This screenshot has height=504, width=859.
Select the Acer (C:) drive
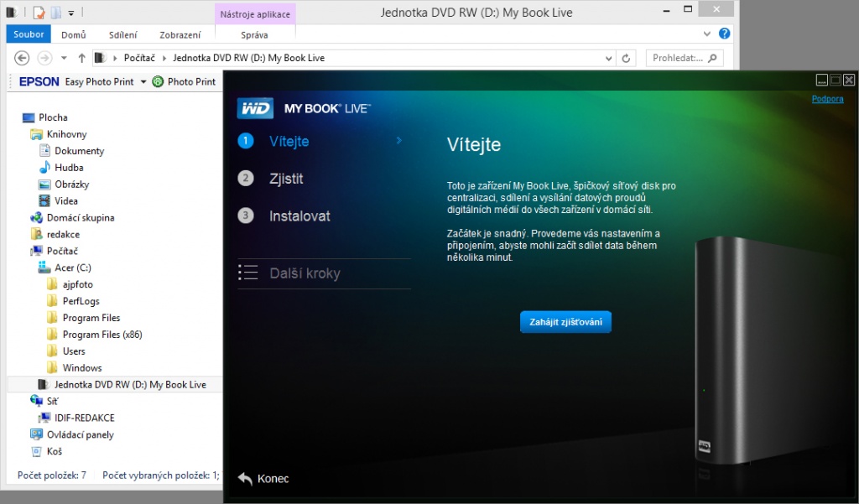point(72,268)
